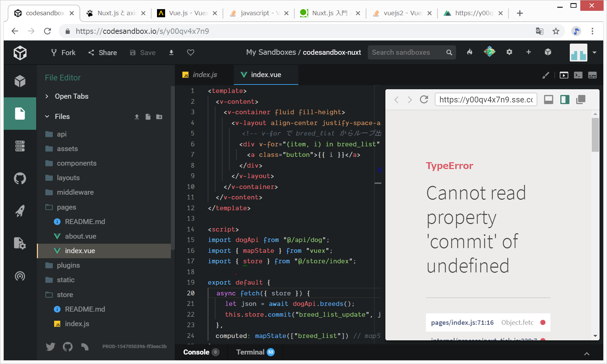
Task: Create a new directory in Files
Action: [159, 117]
